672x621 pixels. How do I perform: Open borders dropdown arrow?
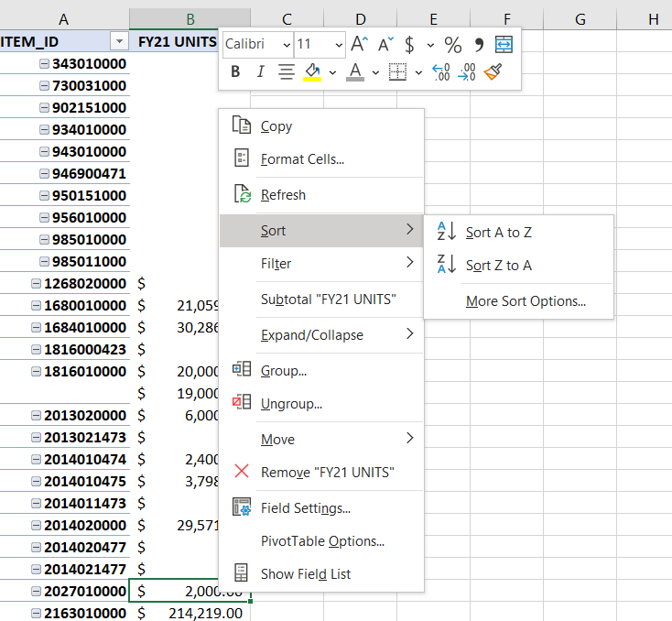point(418,72)
